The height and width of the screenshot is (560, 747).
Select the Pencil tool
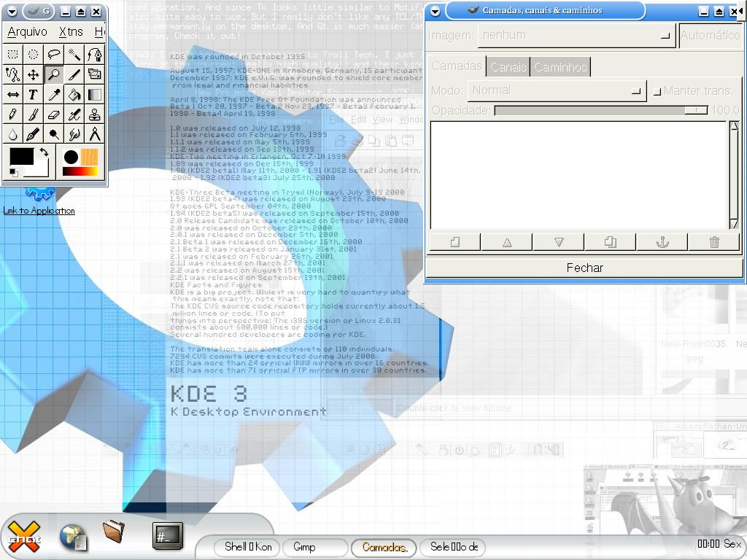tap(13, 114)
